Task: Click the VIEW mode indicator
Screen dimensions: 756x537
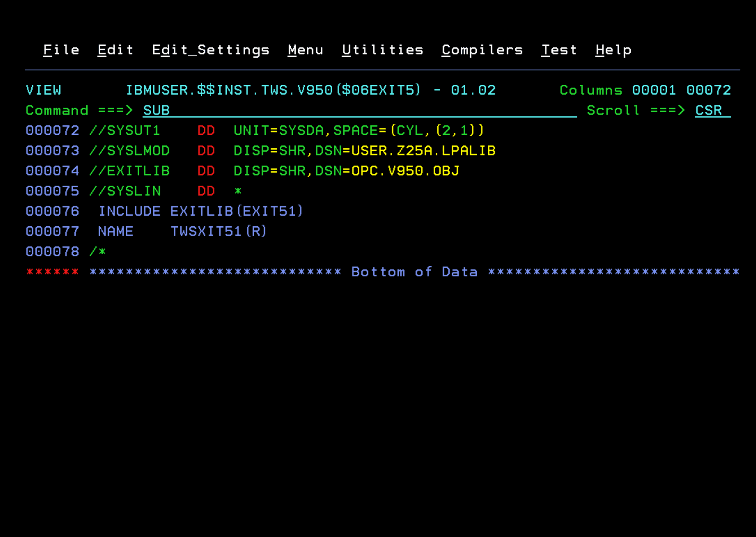Action: coord(44,90)
